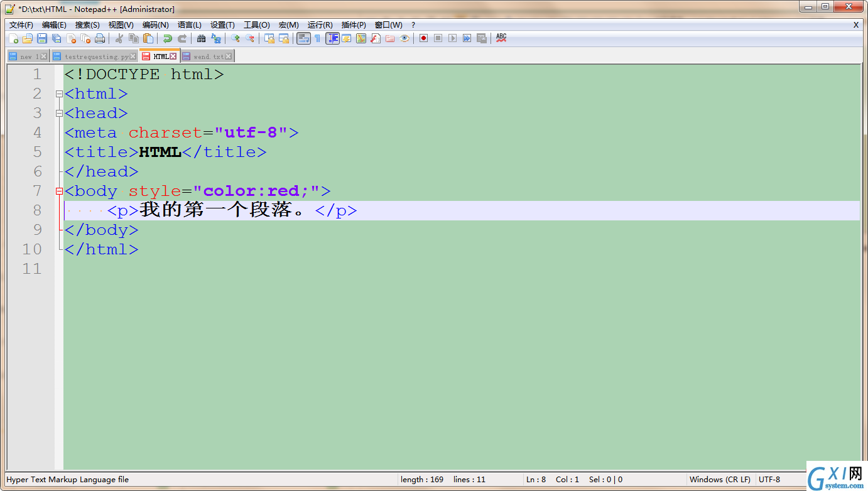Viewport: 868px width, 491px height.
Task: Save all open files icon
Action: (57, 38)
